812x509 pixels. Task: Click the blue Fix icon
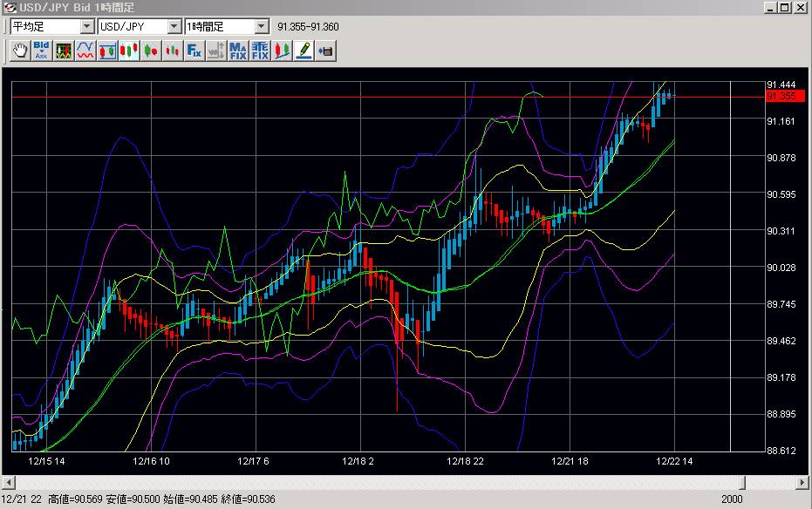(194, 51)
